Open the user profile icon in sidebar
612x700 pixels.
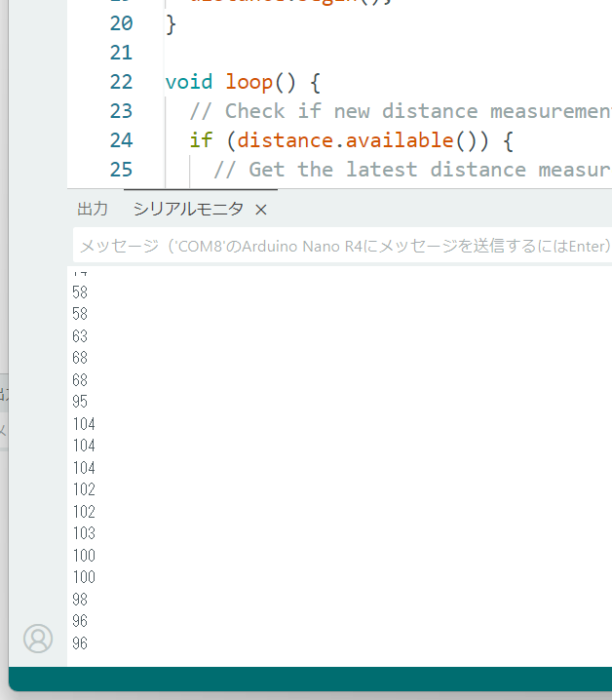[x=38, y=639]
